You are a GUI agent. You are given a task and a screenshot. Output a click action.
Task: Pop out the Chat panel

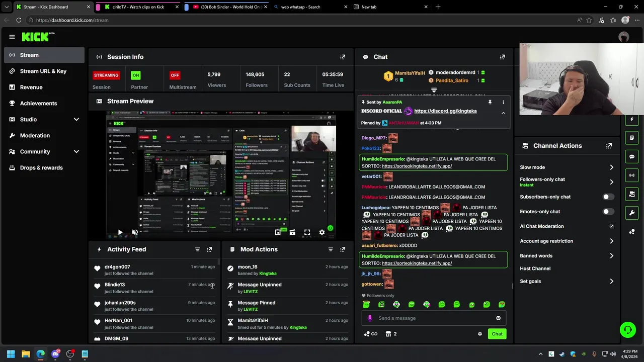click(x=502, y=57)
